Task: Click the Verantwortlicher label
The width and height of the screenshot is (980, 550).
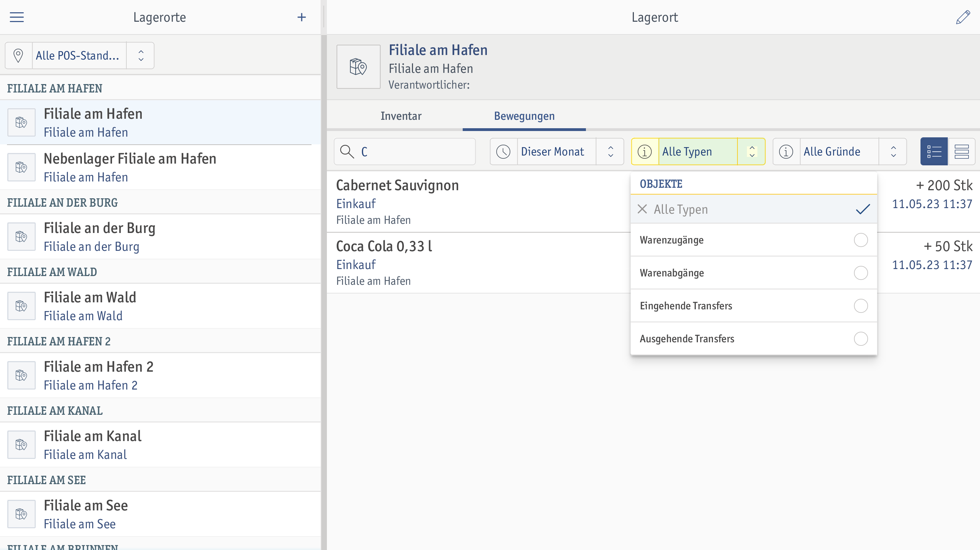Action: [x=429, y=85]
